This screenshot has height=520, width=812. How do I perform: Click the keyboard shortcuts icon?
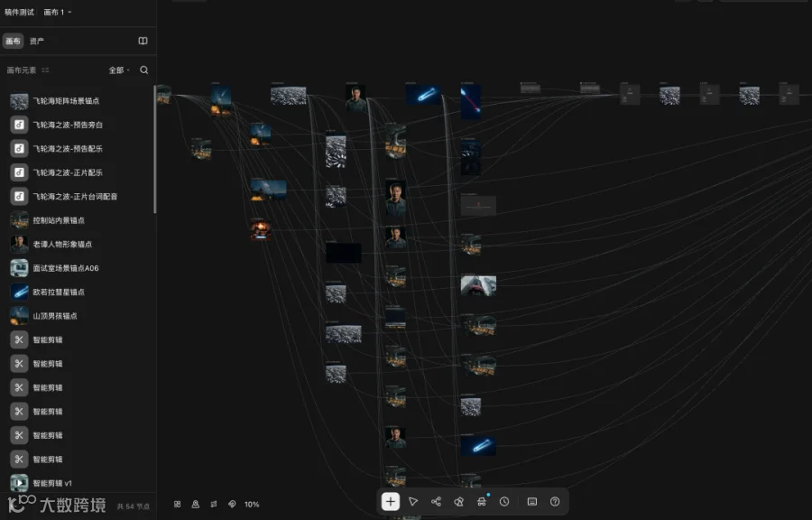pos(531,501)
